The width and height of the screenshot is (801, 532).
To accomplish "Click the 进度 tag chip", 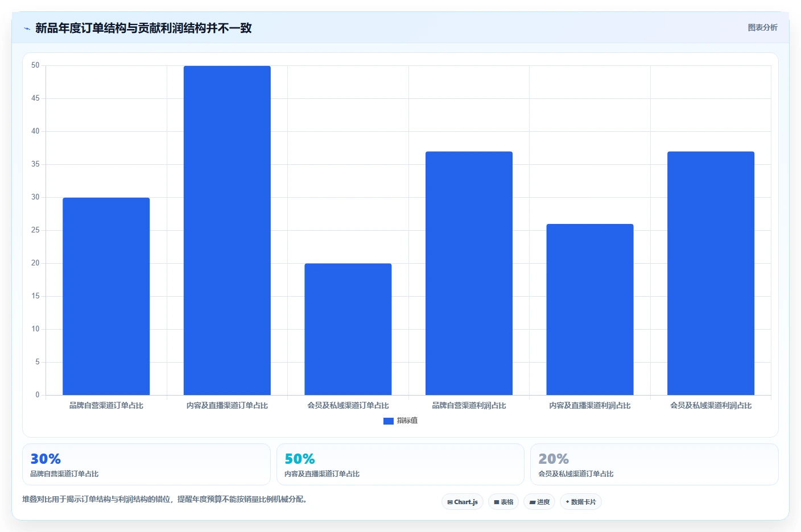I will pos(539,502).
